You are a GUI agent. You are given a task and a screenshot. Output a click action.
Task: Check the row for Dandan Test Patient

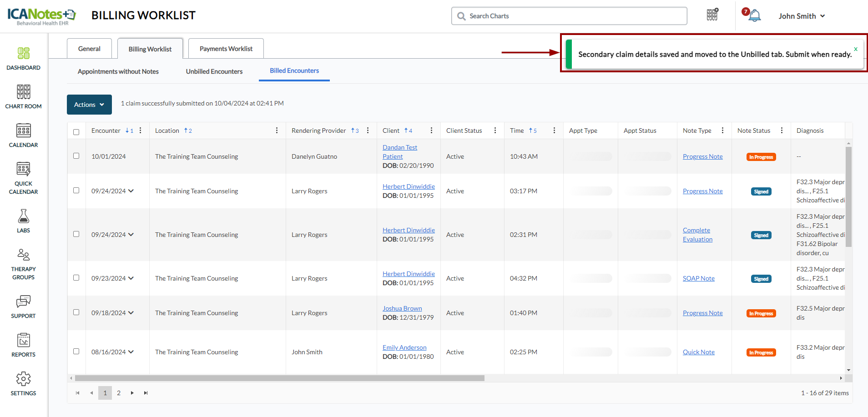(76, 156)
